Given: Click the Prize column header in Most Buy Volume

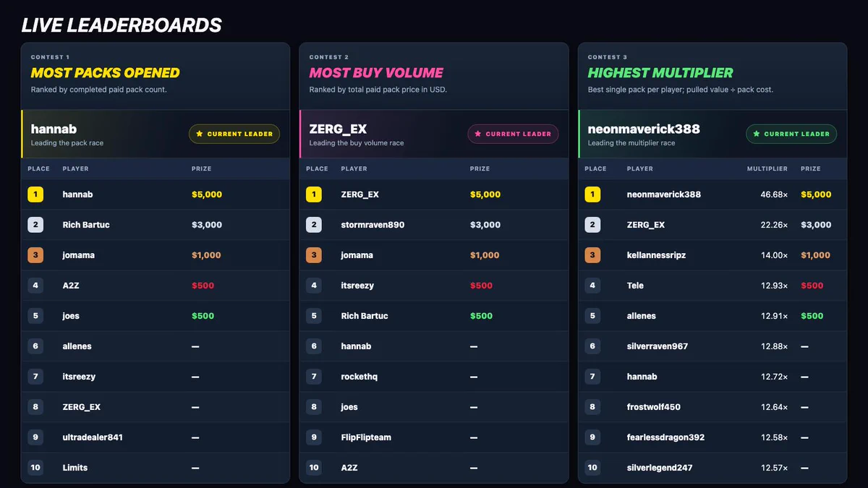Looking at the screenshot, I should point(480,168).
